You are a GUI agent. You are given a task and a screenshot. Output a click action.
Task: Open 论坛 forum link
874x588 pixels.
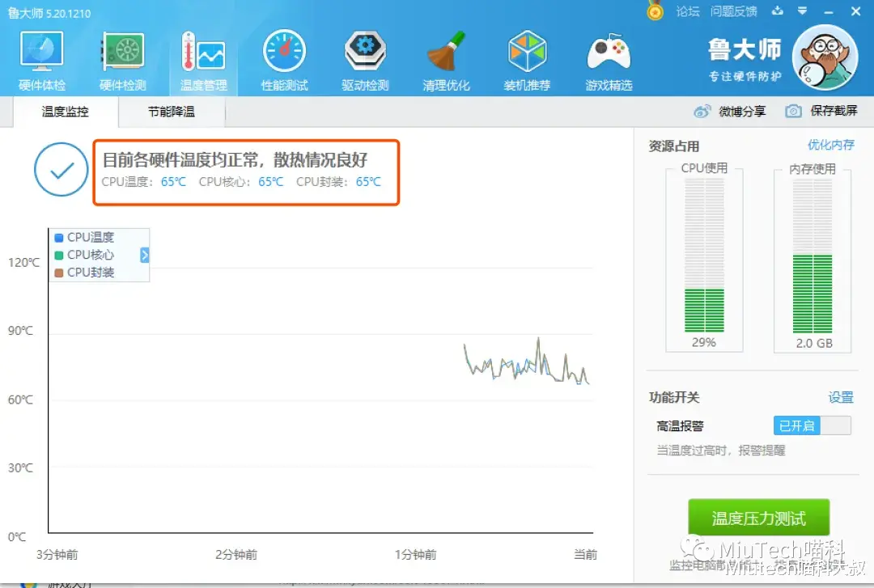688,11
